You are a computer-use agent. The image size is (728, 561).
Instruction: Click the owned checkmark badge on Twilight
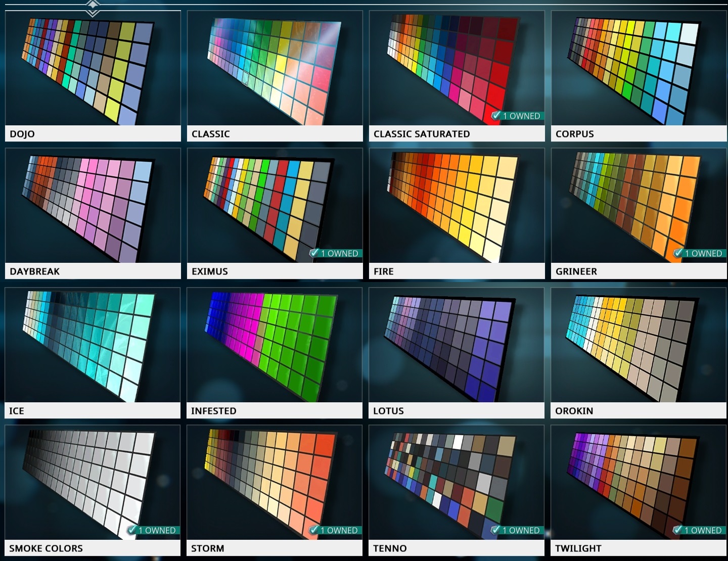pyautogui.click(x=678, y=530)
